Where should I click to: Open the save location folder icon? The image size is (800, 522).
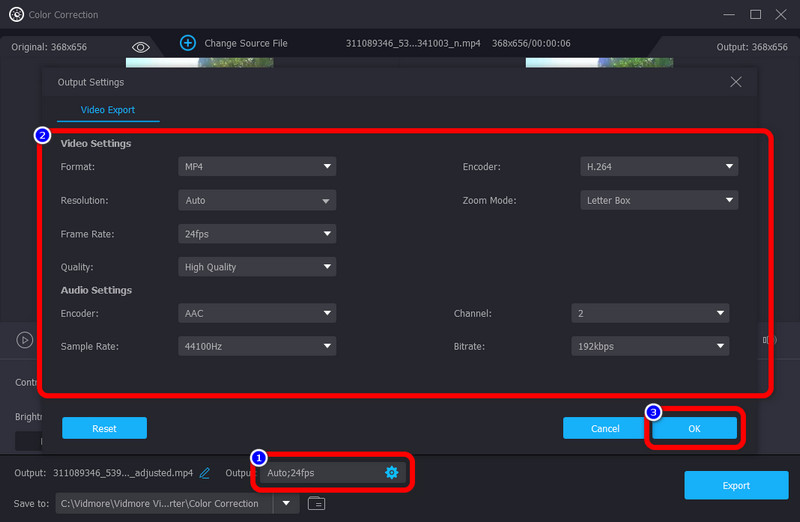(x=316, y=503)
